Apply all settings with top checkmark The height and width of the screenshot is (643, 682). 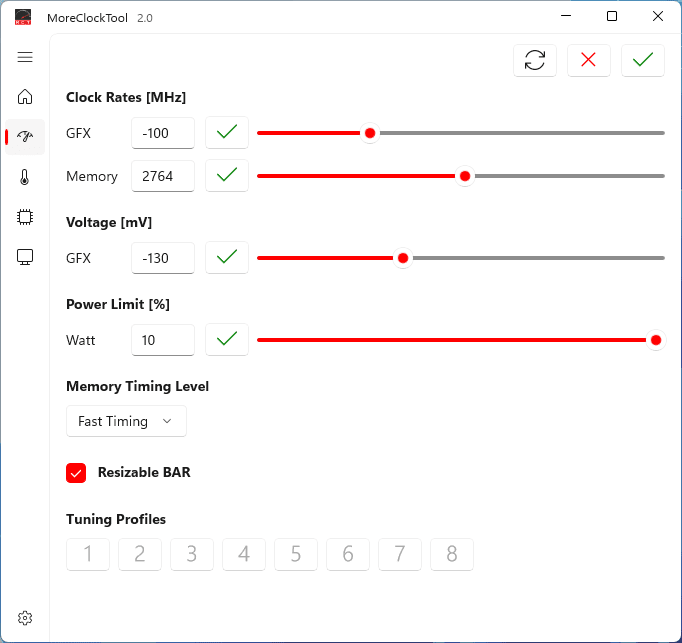tap(643, 60)
